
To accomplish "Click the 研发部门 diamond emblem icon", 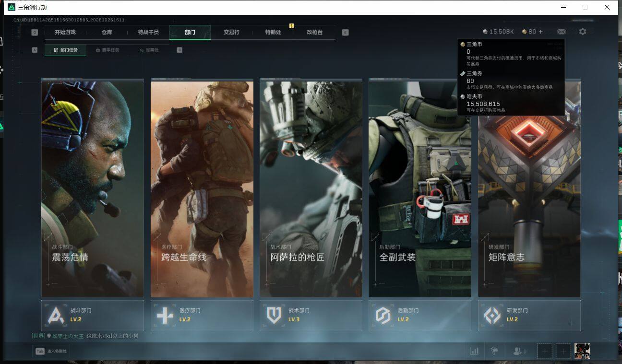I will [x=492, y=316].
